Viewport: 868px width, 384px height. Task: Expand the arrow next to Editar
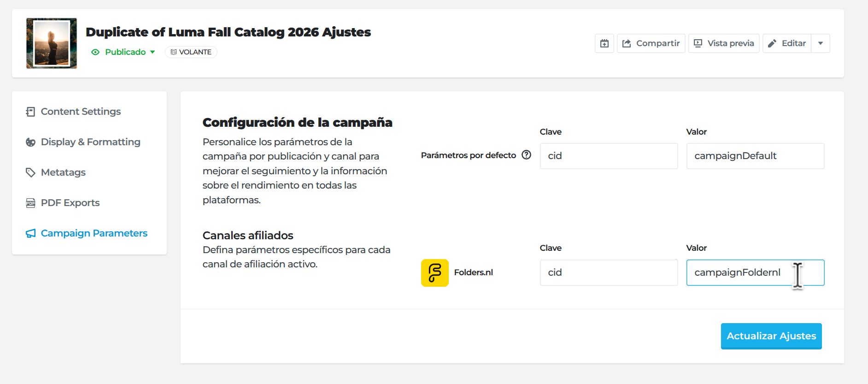(821, 43)
